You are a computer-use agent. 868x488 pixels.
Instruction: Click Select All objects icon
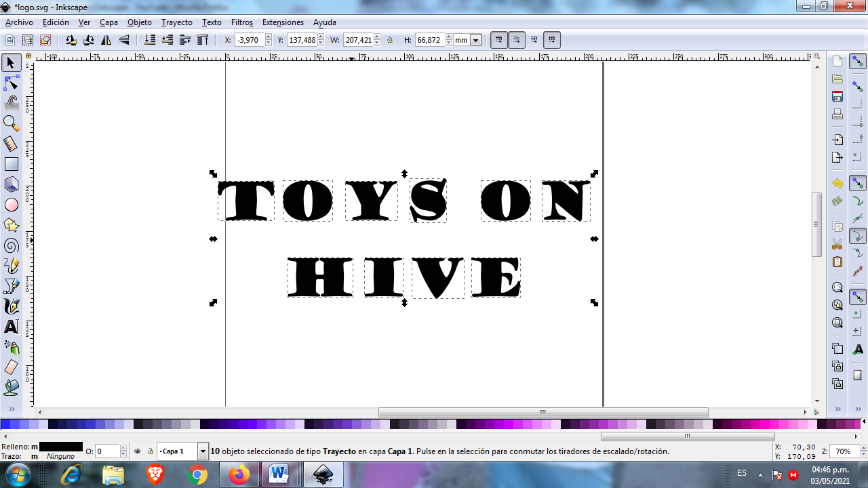[10, 41]
